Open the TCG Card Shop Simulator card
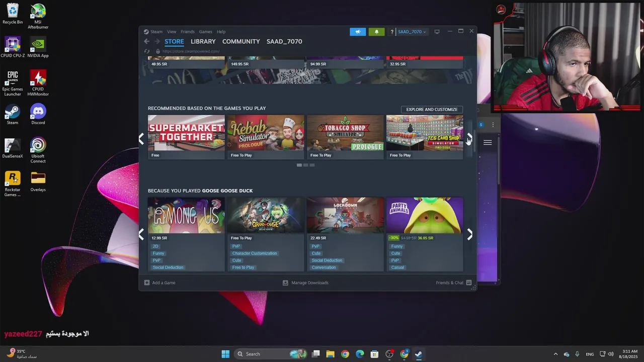The height and width of the screenshot is (362, 644). [x=425, y=137]
